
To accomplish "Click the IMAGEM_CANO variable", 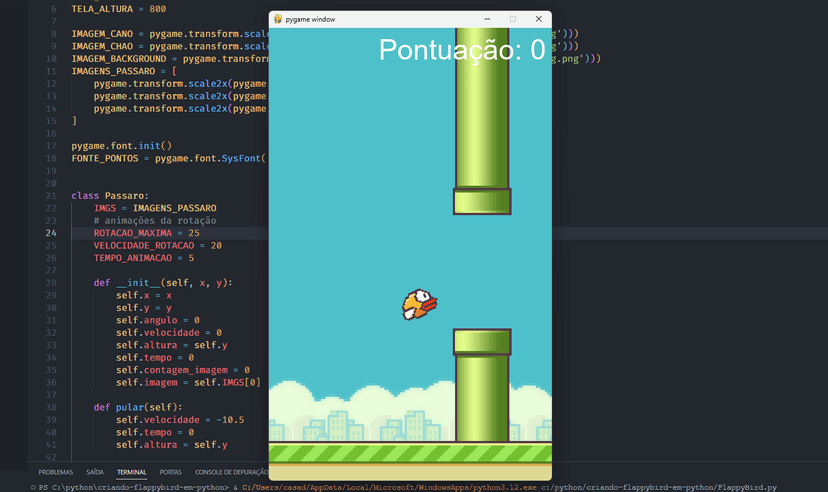I will click(102, 34).
